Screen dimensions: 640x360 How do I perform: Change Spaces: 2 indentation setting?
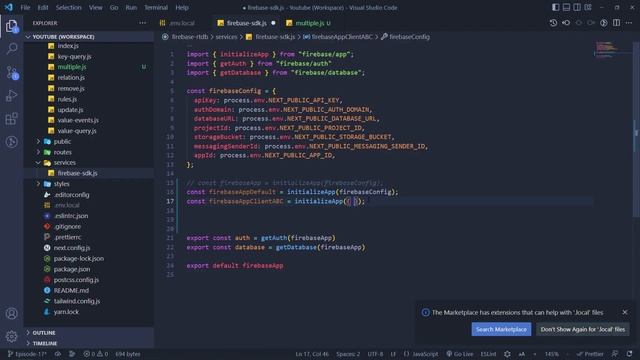click(348, 354)
